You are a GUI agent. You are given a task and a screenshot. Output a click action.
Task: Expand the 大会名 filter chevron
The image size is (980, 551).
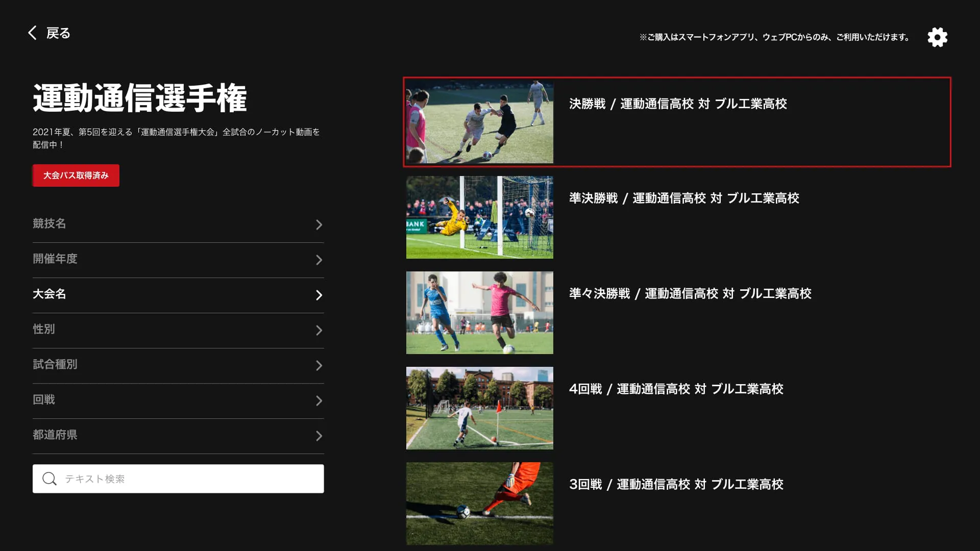(318, 295)
